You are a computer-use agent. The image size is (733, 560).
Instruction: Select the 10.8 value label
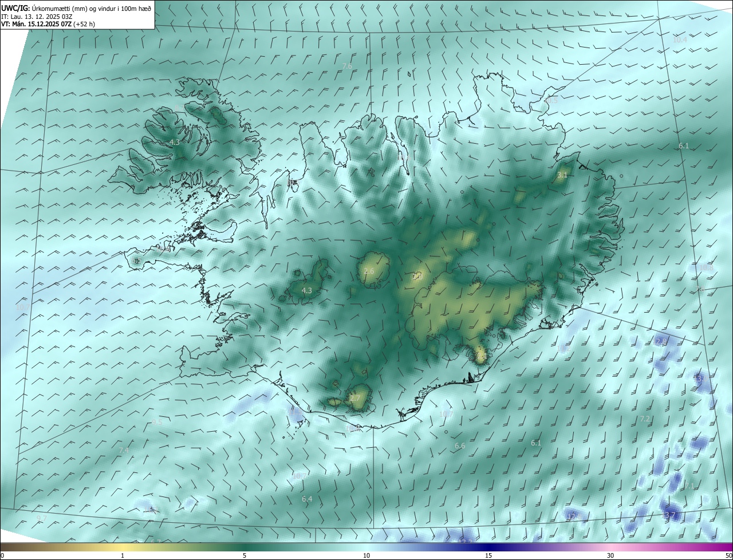[x=706, y=268]
